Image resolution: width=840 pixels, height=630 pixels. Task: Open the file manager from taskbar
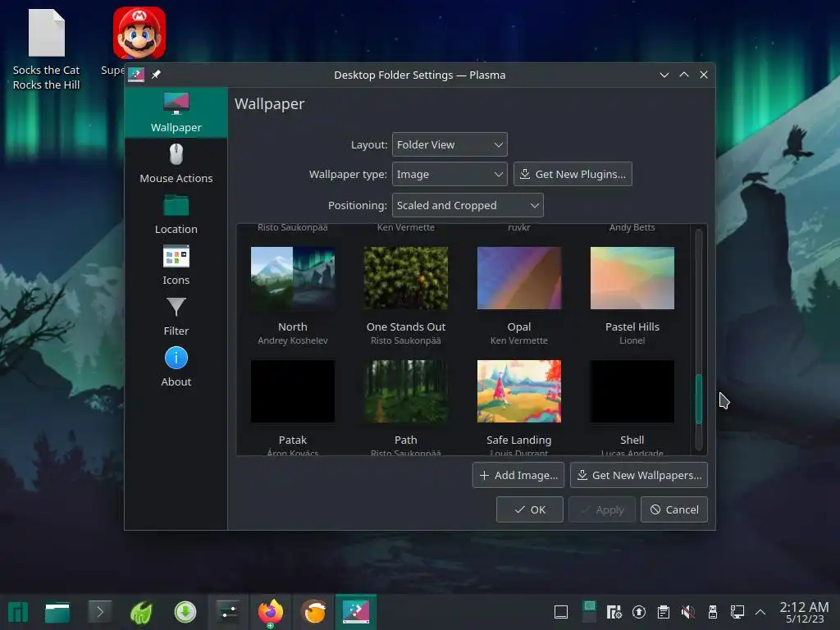[57, 612]
